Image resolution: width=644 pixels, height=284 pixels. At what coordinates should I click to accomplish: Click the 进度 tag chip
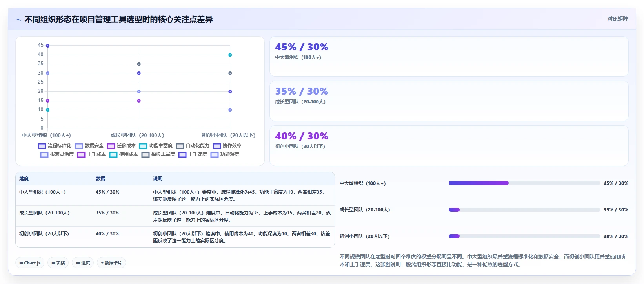point(83,263)
